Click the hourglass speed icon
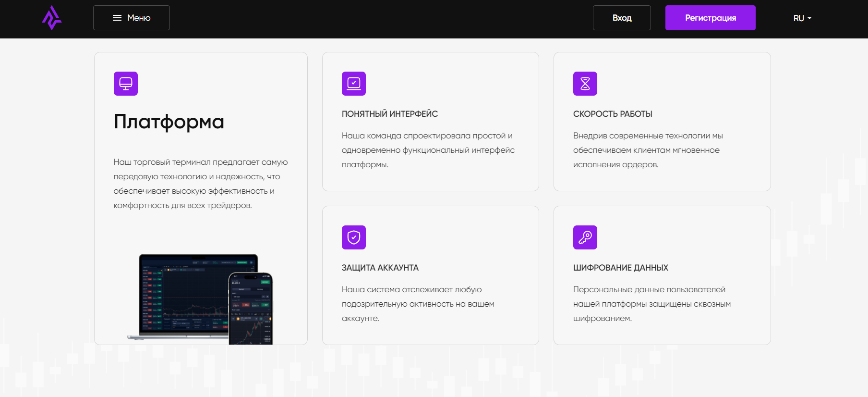Image resolution: width=868 pixels, height=397 pixels. point(585,84)
